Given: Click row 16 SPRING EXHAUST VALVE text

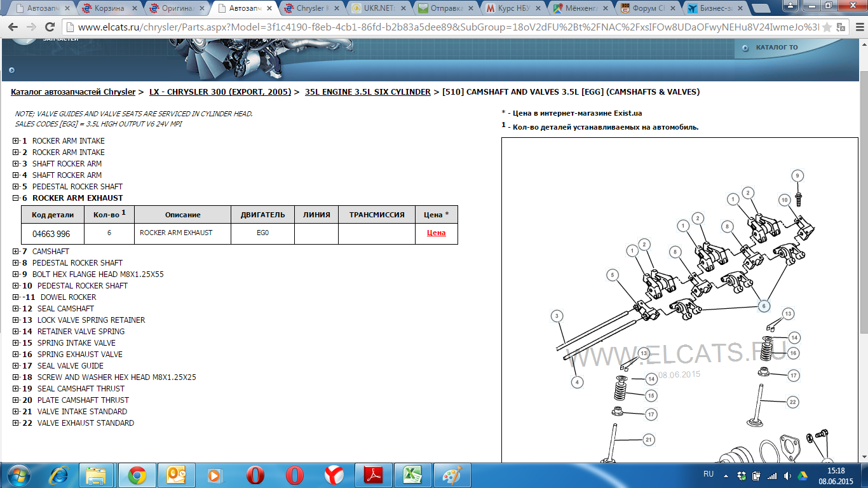Looking at the screenshot, I should click(80, 355).
